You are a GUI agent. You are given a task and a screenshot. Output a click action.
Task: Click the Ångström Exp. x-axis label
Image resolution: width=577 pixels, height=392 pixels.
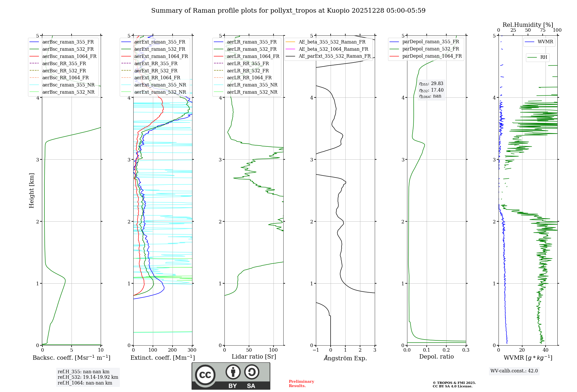pyautogui.click(x=345, y=358)
